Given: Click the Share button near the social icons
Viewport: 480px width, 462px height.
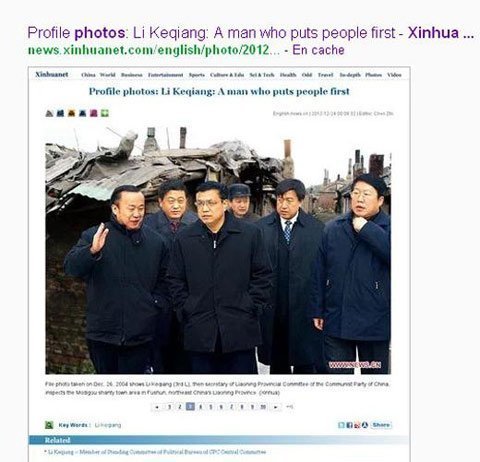Looking at the screenshot, I should [x=381, y=425].
